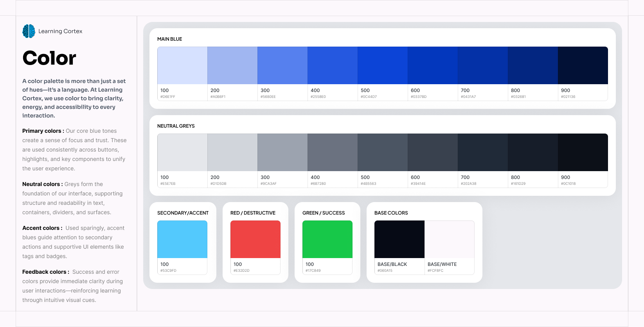Click the #A0B6F1 hex code
Image resolution: width=644 pixels, height=327 pixels.
[x=218, y=97]
